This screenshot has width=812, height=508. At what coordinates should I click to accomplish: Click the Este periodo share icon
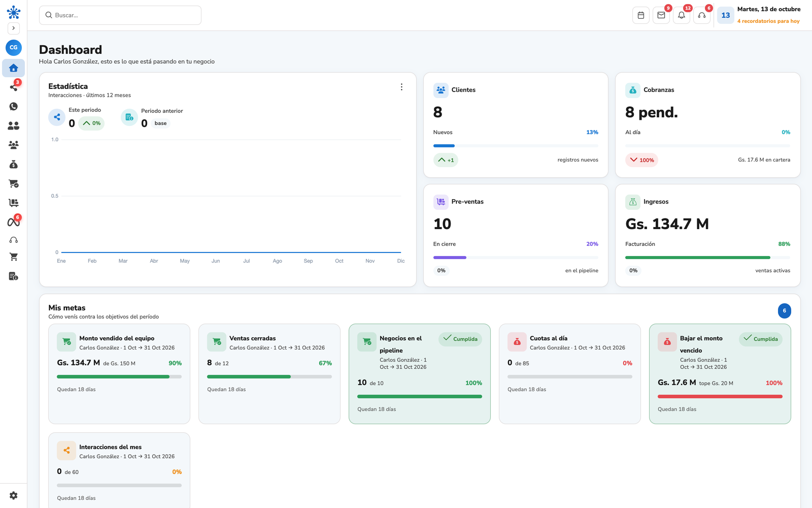click(x=57, y=117)
